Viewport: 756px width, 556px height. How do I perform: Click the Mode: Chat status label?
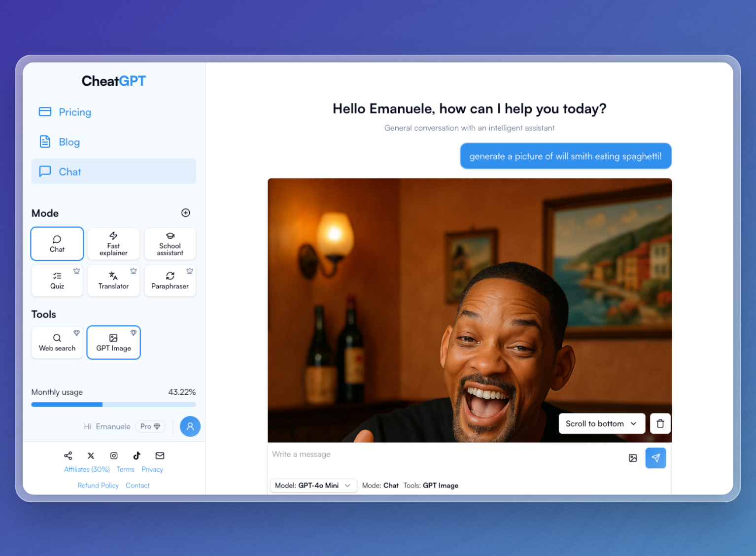point(380,486)
